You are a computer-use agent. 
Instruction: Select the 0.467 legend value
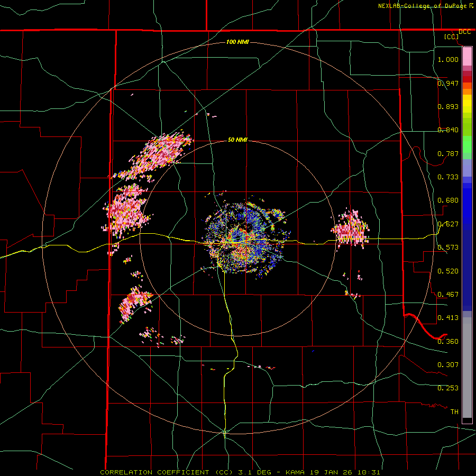448,295
